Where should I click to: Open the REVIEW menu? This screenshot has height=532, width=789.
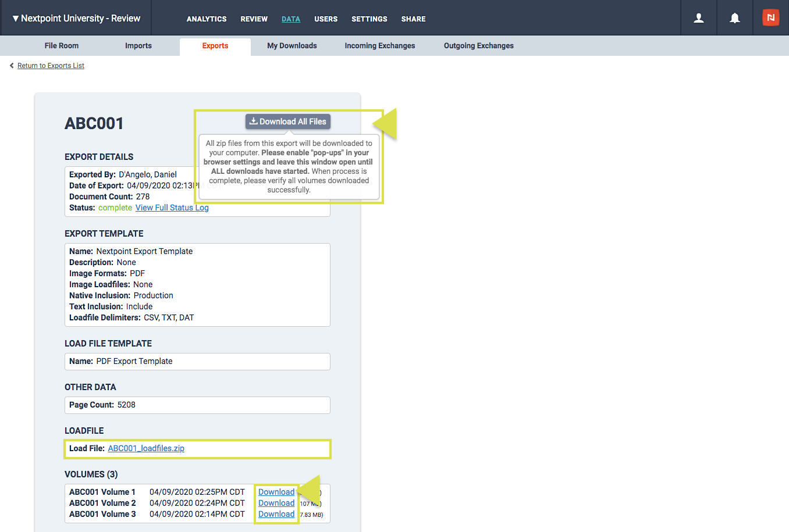coord(254,19)
